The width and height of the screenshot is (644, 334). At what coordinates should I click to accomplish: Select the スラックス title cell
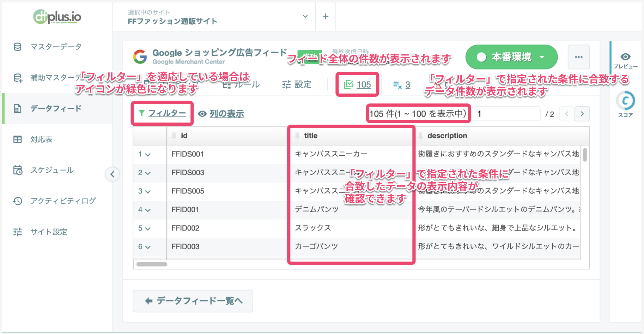click(x=351, y=228)
